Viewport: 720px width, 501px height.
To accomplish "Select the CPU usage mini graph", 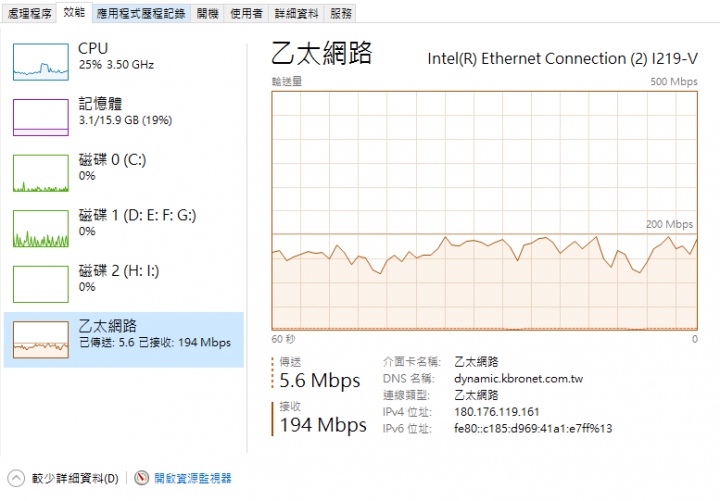I will [x=41, y=62].
